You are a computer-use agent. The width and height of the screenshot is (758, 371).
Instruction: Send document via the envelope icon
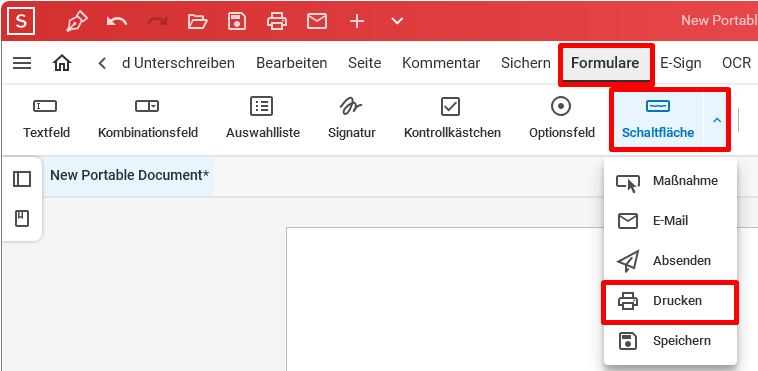[317, 21]
